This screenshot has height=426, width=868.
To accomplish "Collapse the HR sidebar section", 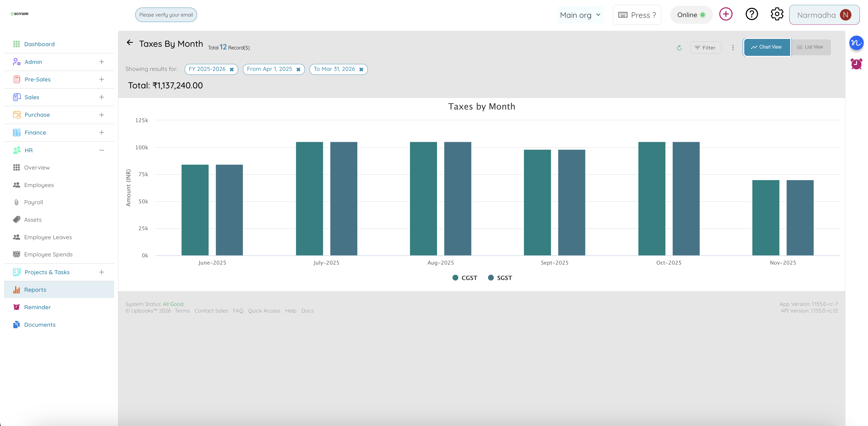I will (102, 150).
